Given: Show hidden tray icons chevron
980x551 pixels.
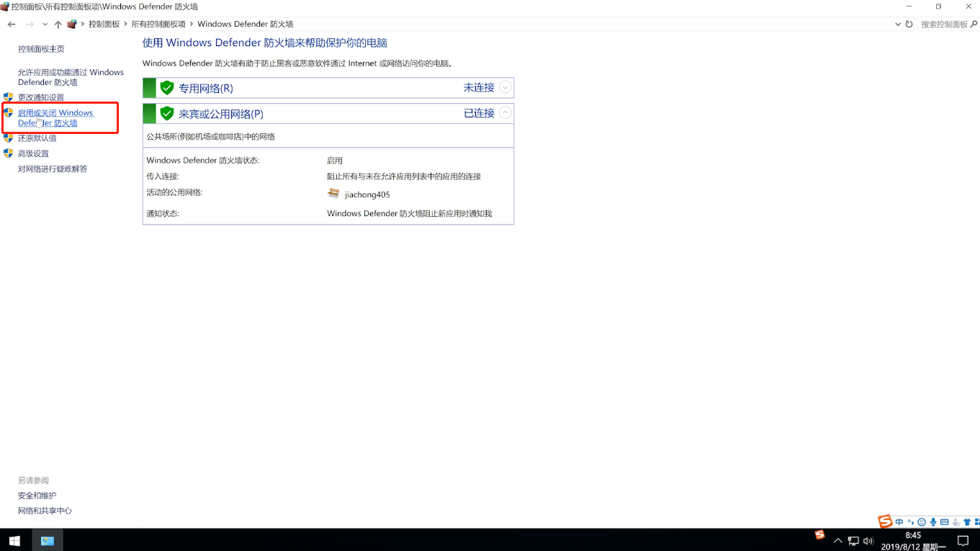Looking at the screenshot, I should (x=837, y=541).
